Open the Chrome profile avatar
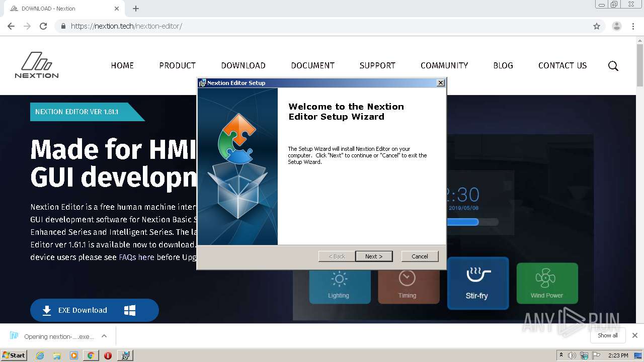The width and height of the screenshot is (644, 362). (x=616, y=26)
